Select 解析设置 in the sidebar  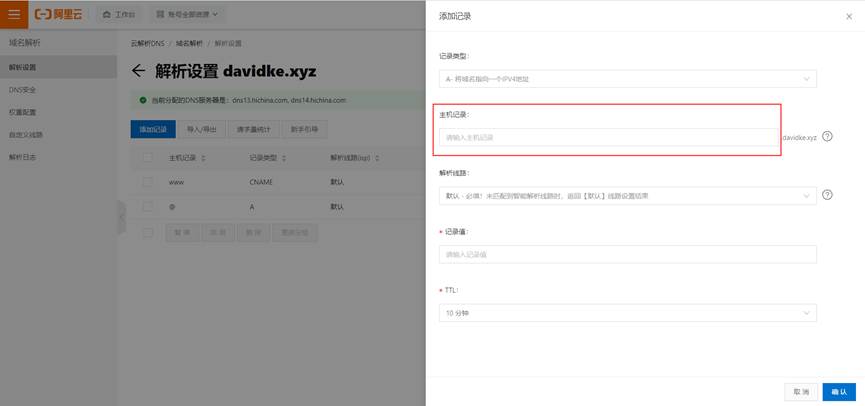point(58,67)
